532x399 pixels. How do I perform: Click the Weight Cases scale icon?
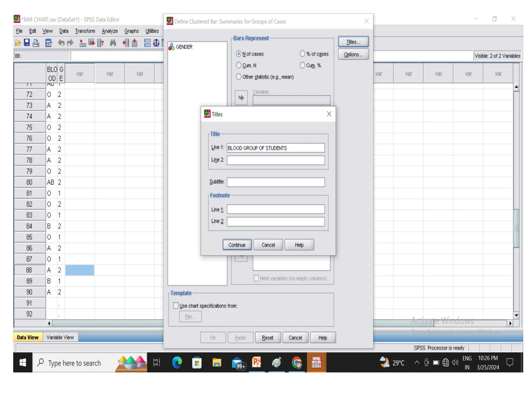[x=156, y=43]
